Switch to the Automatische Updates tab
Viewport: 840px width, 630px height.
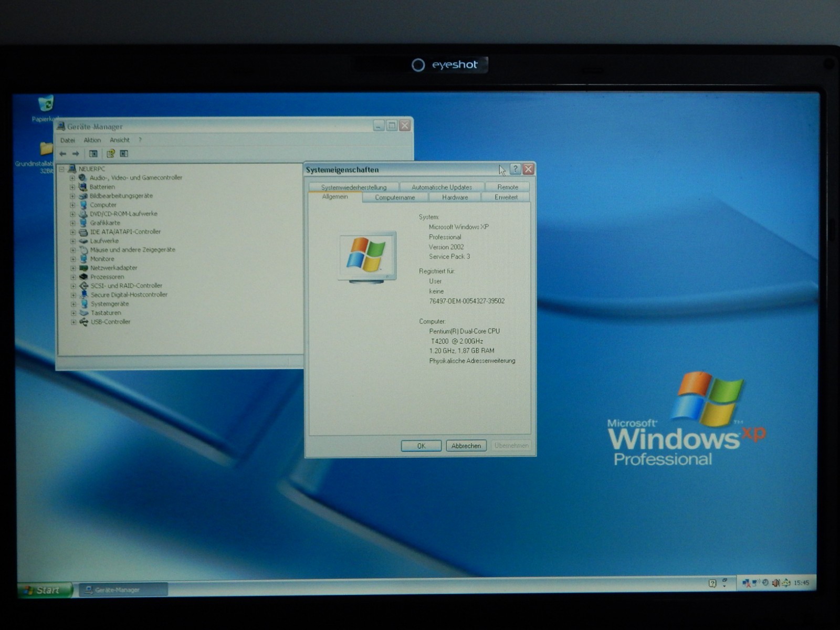click(x=442, y=187)
